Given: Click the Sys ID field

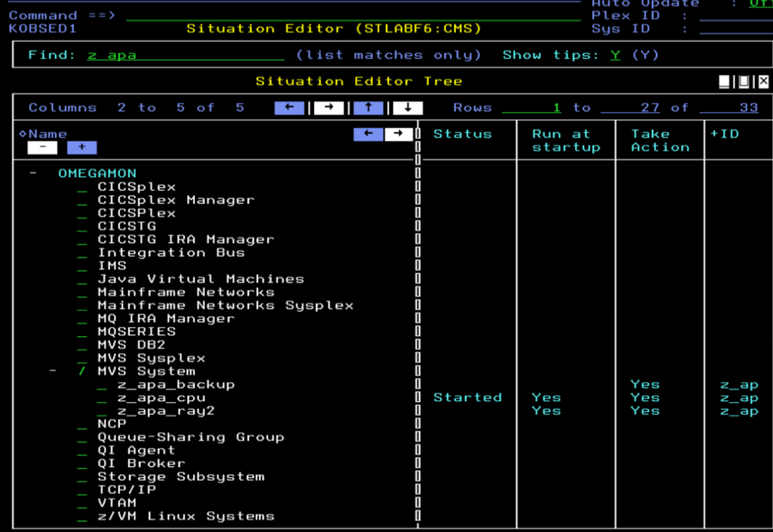Looking at the screenshot, I should (x=736, y=29).
